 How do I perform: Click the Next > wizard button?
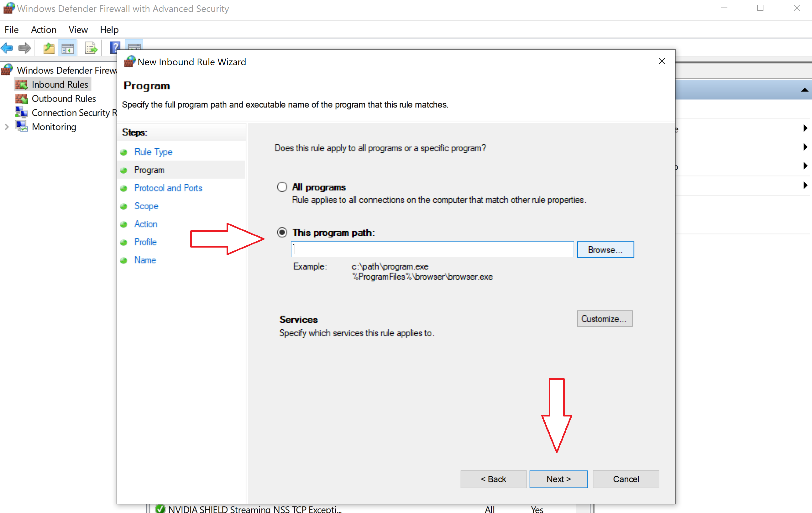click(x=558, y=479)
